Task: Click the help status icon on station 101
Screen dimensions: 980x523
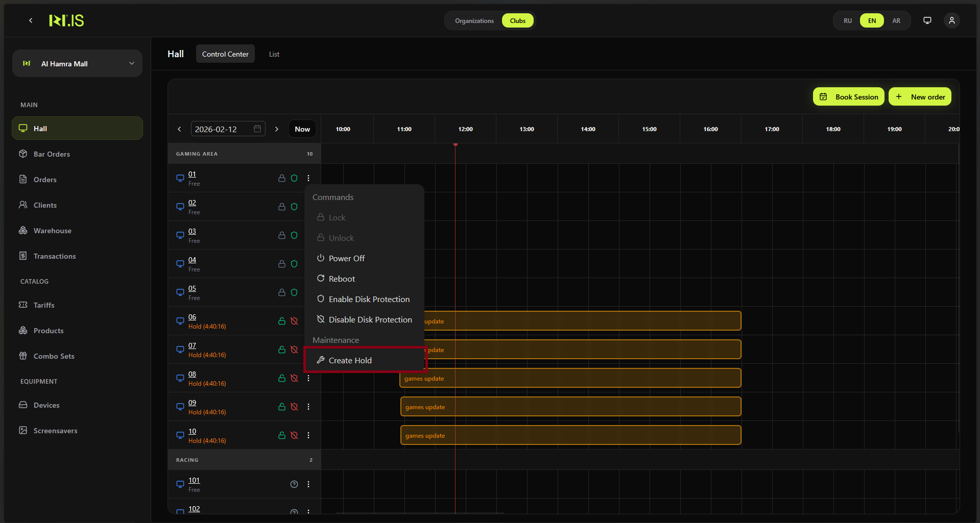Action: click(x=294, y=484)
